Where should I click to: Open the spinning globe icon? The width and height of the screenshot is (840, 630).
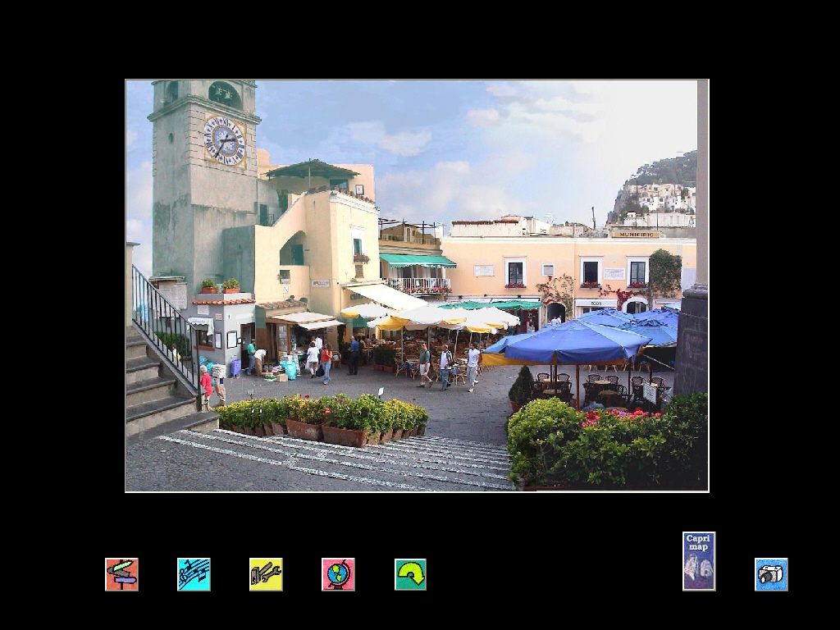point(338,575)
